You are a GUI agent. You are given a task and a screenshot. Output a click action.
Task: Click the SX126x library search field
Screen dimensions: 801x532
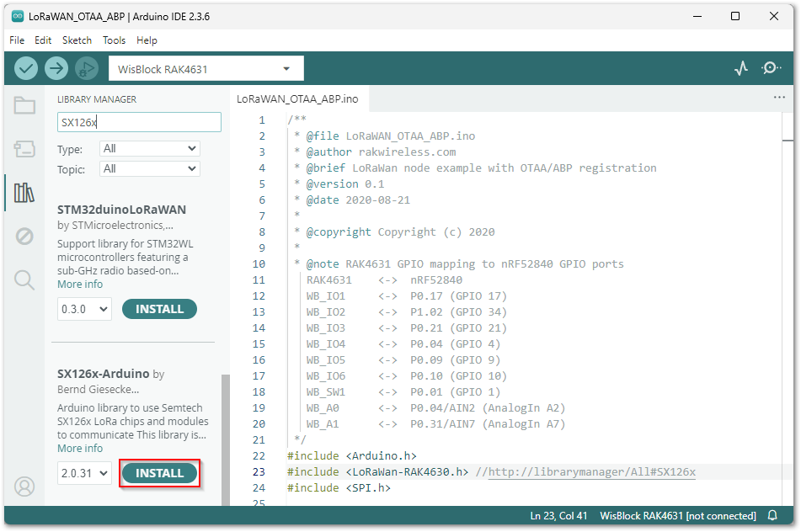pos(139,122)
